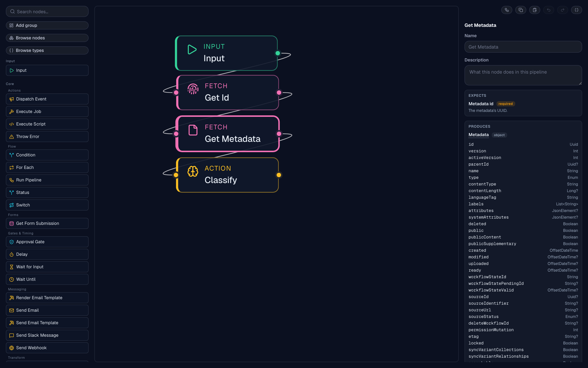
Task: Open Browse types
Action: [47, 50]
